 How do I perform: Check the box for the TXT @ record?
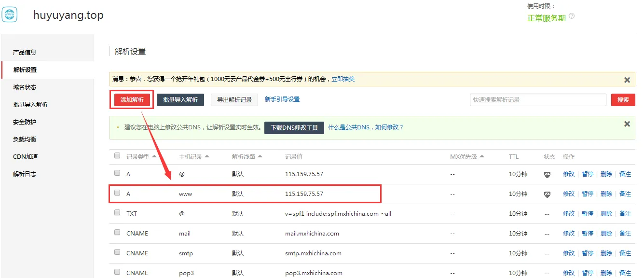click(117, 212)
